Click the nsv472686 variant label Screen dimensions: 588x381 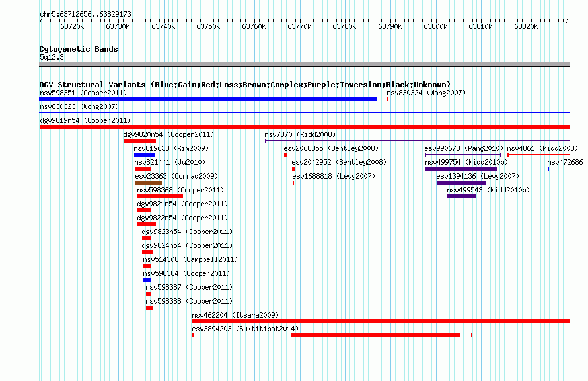coord(565,162)
